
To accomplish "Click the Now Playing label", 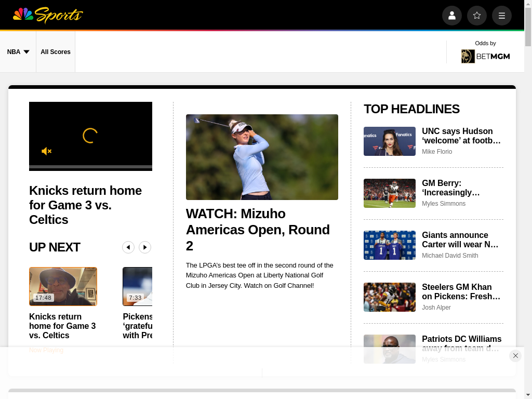I will pos(46,350).
